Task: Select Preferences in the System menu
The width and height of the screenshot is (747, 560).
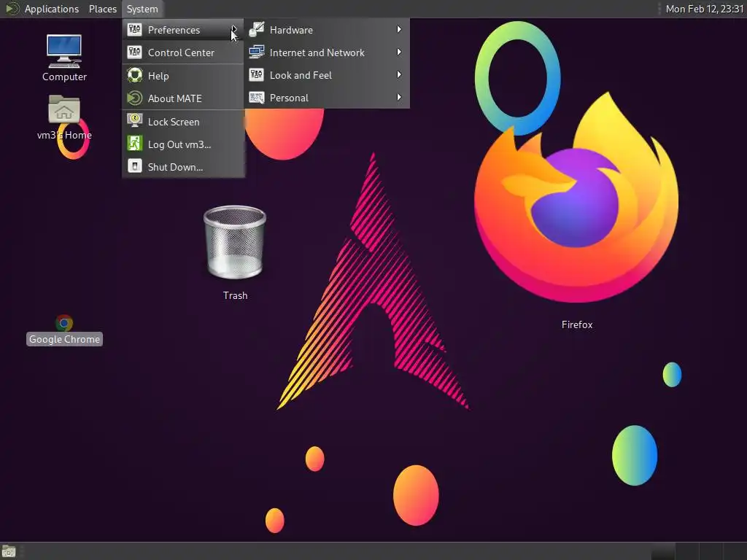Action: 183,30
